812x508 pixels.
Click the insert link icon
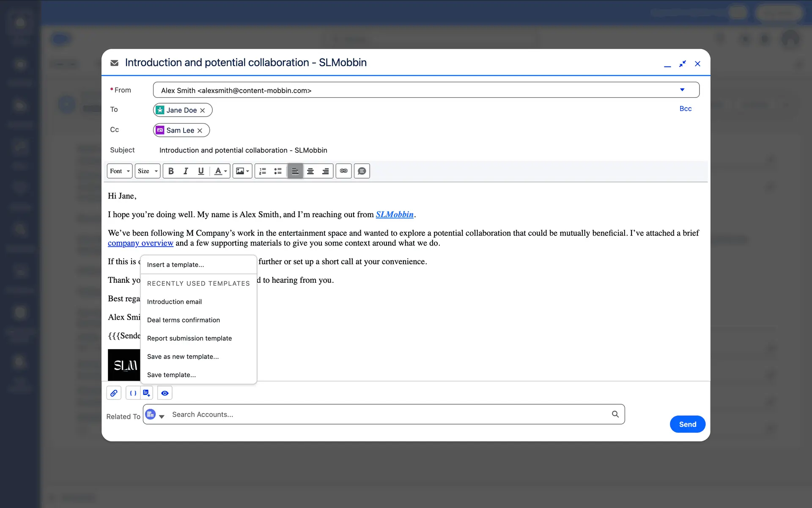[343, 171]
